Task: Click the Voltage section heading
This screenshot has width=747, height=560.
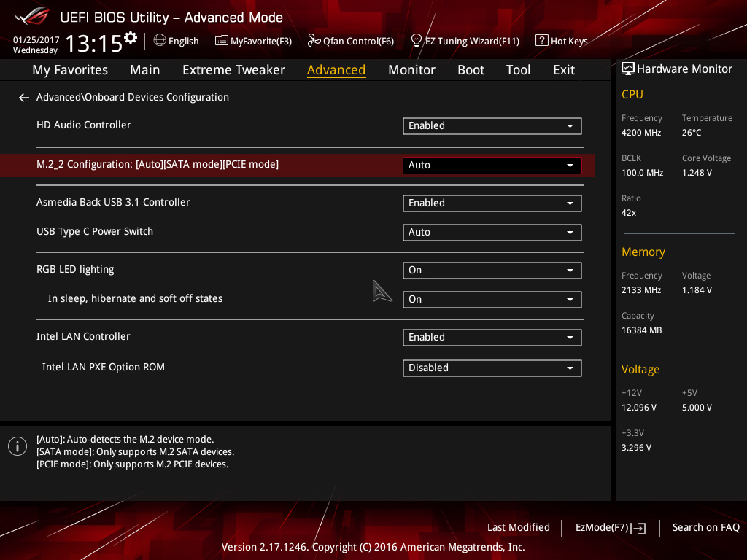Action: click(x=640, y=370)
